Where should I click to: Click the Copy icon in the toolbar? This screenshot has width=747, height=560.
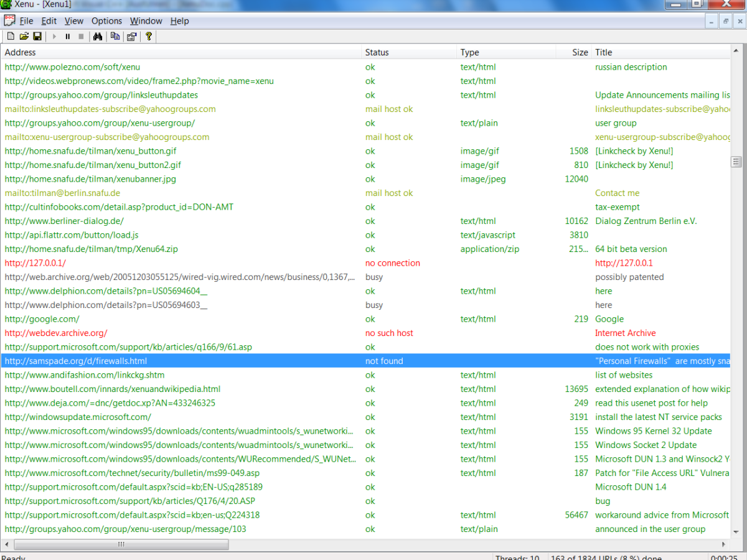tap(115, 37)
